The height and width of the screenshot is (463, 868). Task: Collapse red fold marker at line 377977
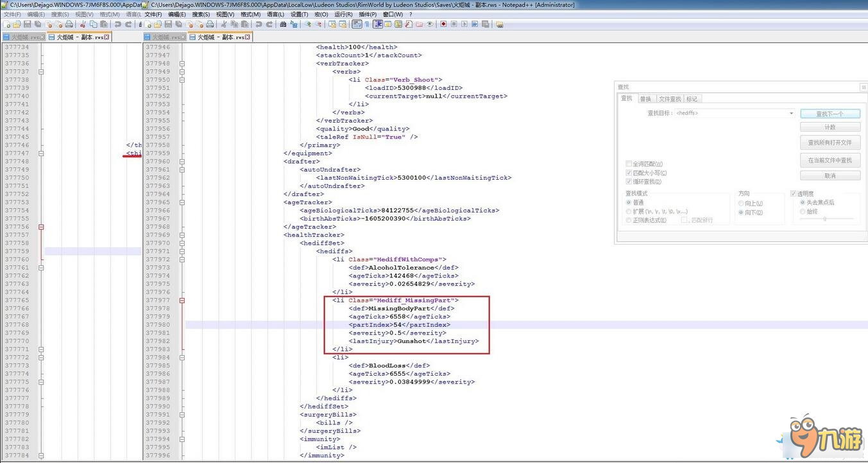(x=182, y=300)
